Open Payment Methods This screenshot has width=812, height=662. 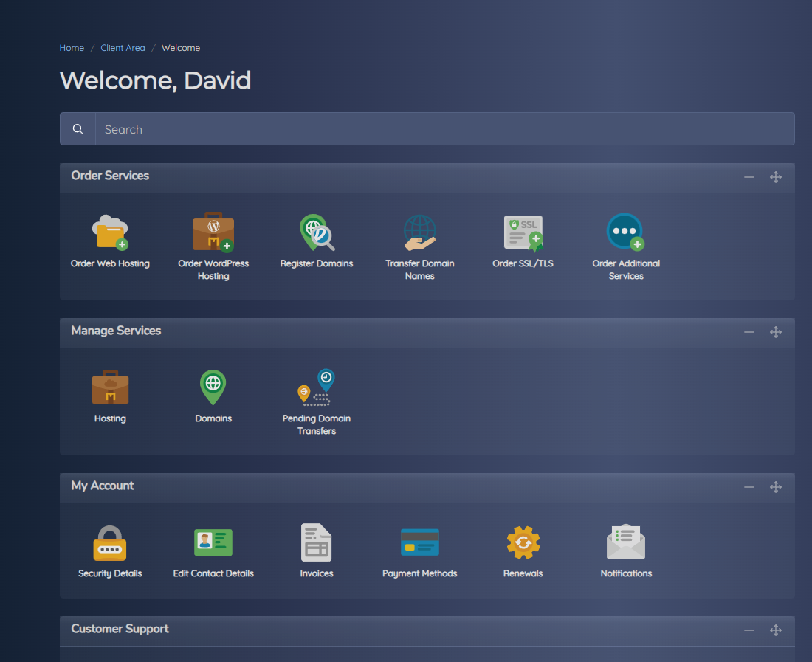(419, 542)
